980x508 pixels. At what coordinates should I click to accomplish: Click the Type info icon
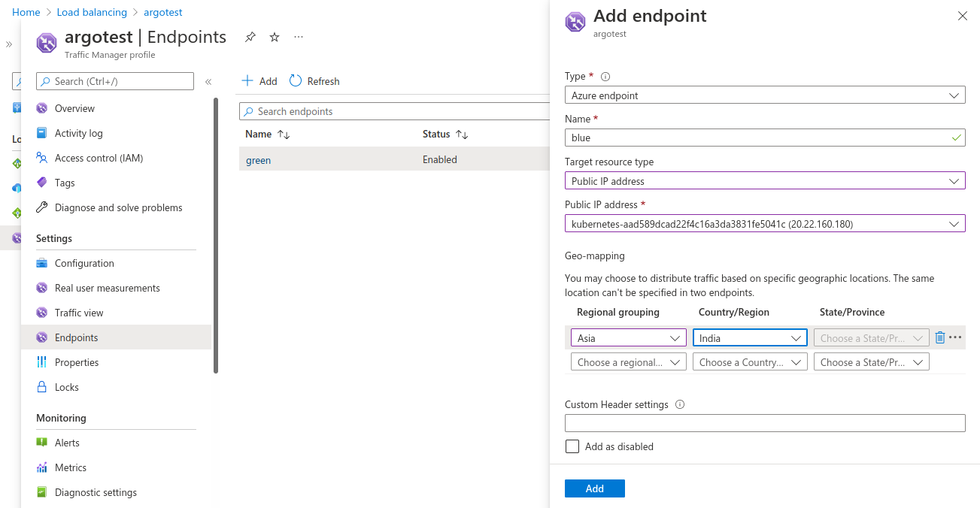[x=605, y=76]
